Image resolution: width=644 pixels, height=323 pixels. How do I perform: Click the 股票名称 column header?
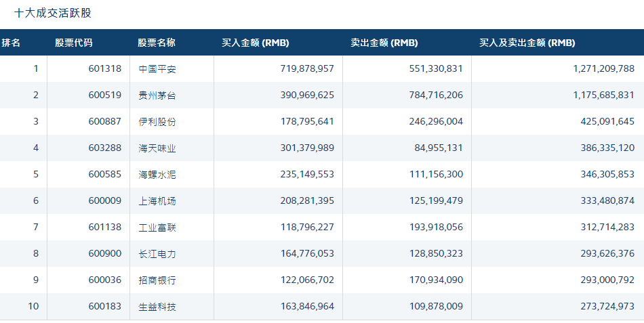(157, 43)
